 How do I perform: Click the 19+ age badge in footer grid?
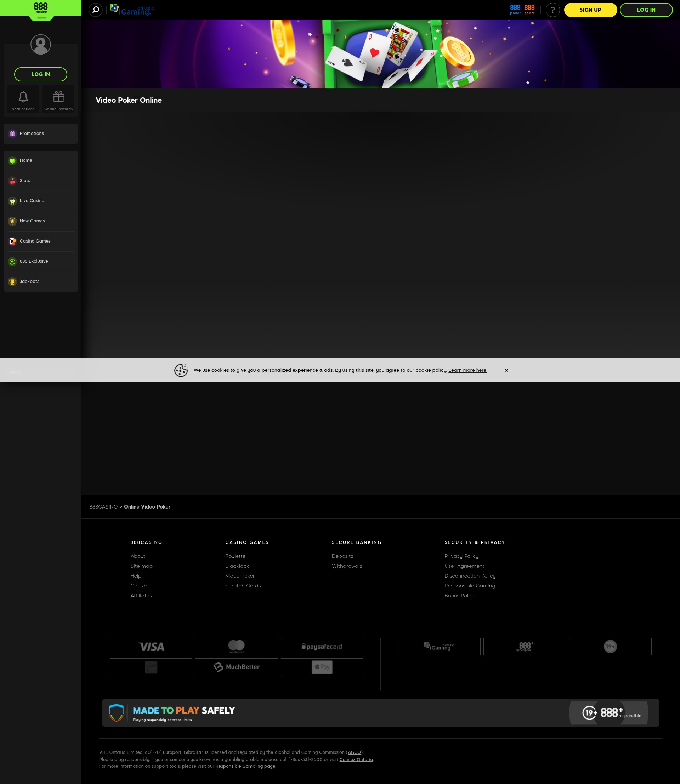point(610,647)
